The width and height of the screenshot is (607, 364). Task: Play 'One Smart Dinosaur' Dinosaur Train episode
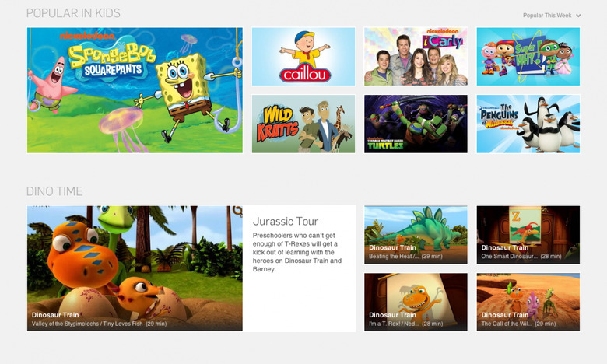coord(528,235)
